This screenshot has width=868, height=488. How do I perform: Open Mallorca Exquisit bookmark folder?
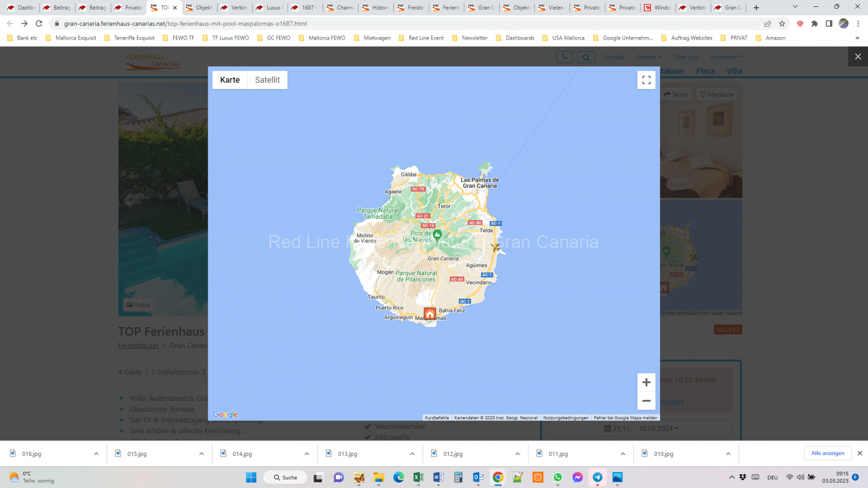click(71, 38)
